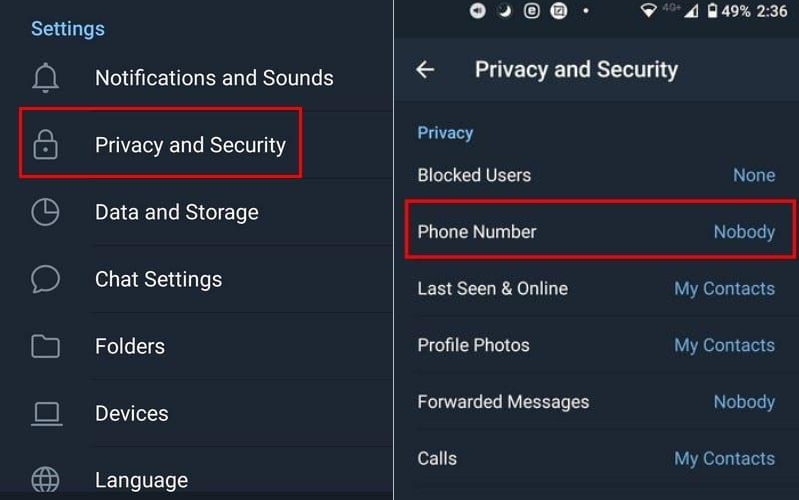Open Chat Settings menu entry
799x500 pixels.
(x=158, y=279)
